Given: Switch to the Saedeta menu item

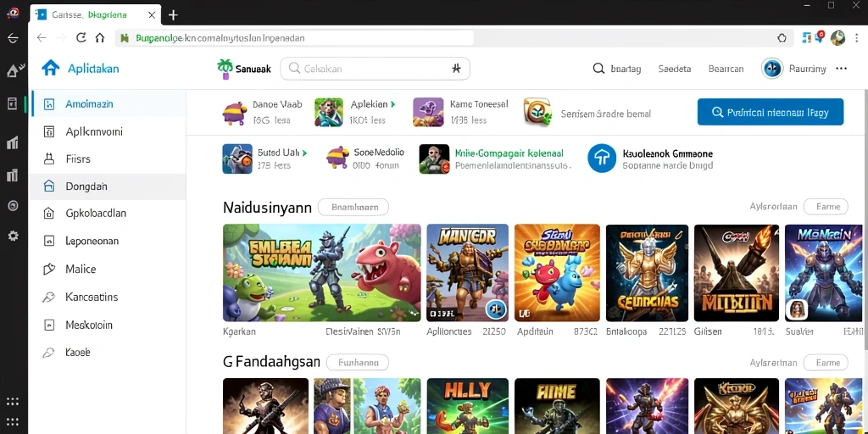Looking at the screenshot, I should (674, 69).
